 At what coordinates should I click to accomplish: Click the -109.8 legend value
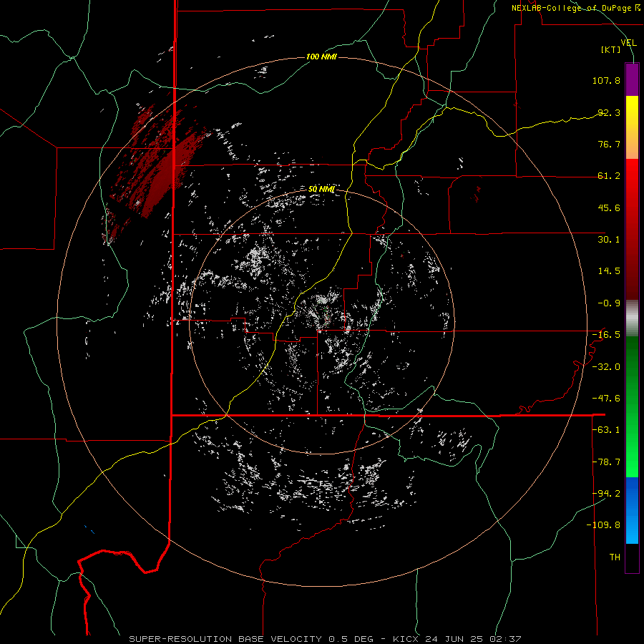tap(604, 525)
